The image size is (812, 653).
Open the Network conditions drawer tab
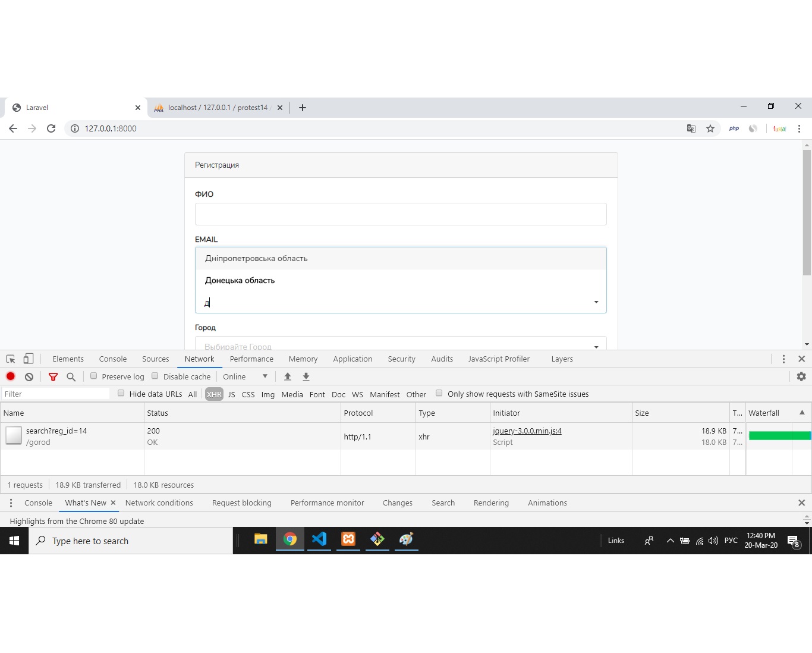159,503
